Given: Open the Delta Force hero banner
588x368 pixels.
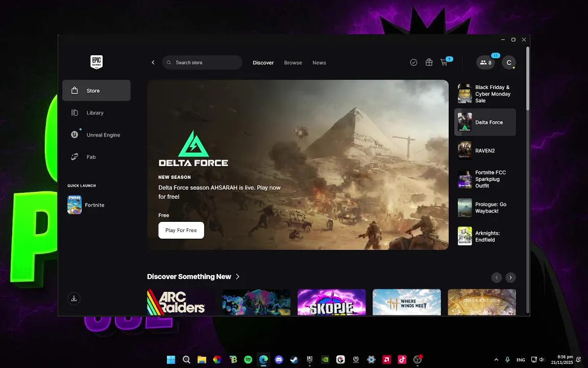Looking at the screenshot, I should tap(298, 165).
